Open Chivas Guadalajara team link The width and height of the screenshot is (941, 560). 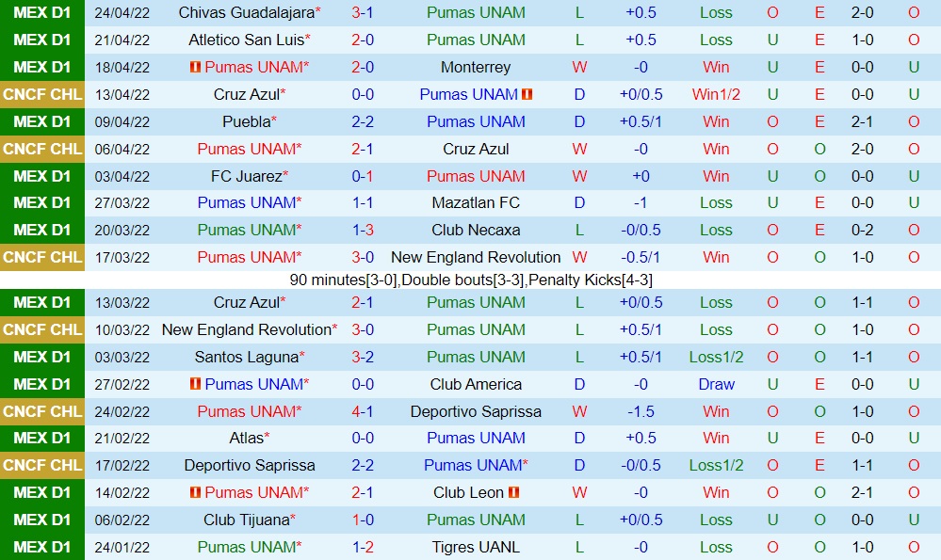point(246,13)
